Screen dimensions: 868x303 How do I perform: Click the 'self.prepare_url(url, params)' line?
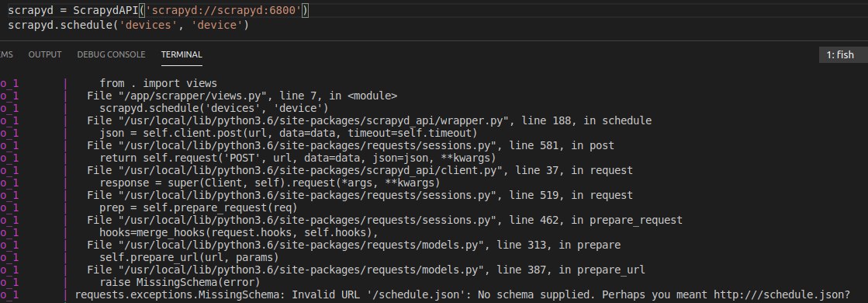coord(188,257)
